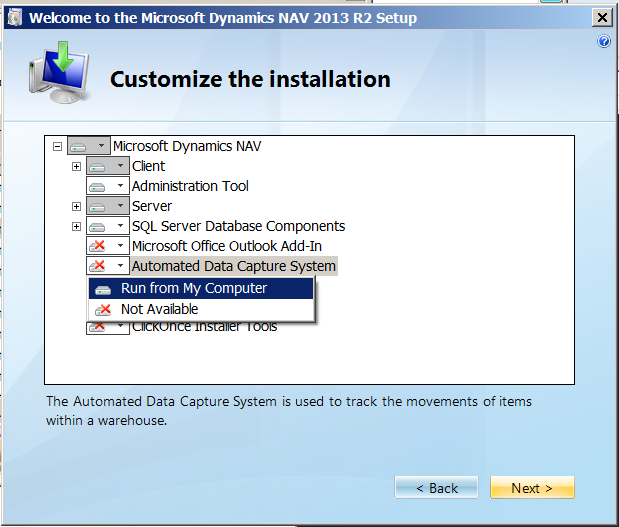Open Microsoft Office Outlook Add-In state dropdown
The height and width of the screenshot is (527, 619).
pyautogui.click(x=108, y=246)
